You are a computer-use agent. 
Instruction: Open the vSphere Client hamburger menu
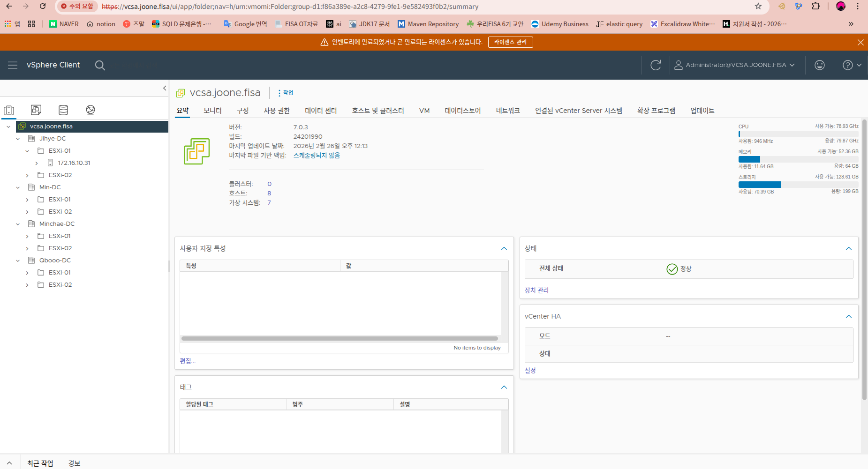[13, 65]
